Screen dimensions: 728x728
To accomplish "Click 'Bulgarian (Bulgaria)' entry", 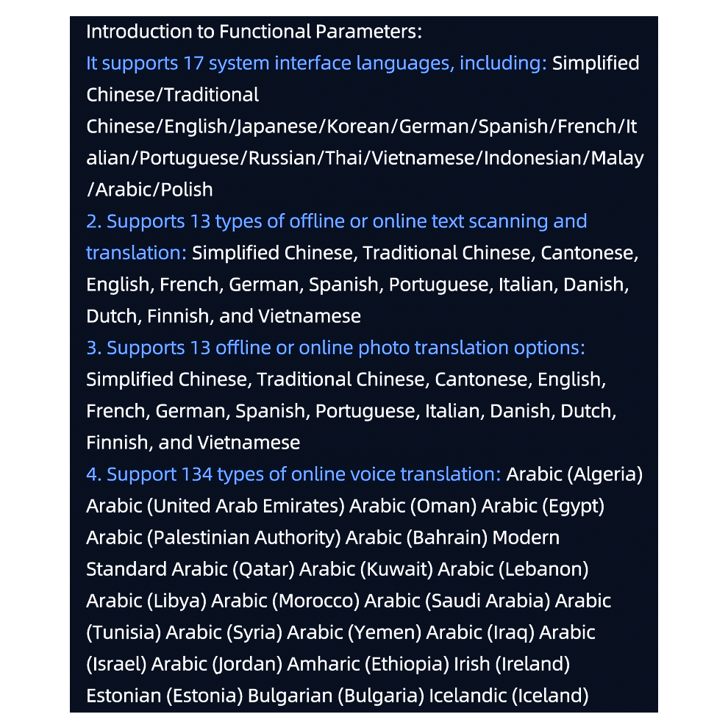I will coord(336,696).
